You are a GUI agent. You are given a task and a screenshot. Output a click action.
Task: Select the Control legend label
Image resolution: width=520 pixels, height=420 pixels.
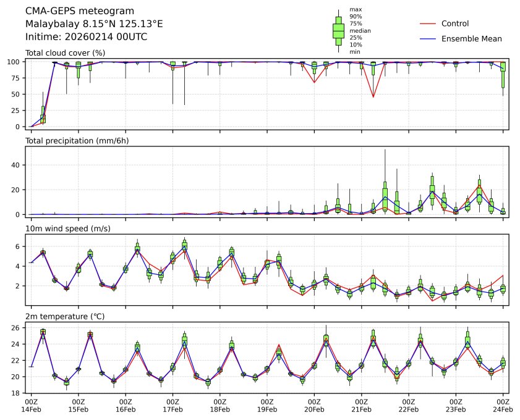454,23
